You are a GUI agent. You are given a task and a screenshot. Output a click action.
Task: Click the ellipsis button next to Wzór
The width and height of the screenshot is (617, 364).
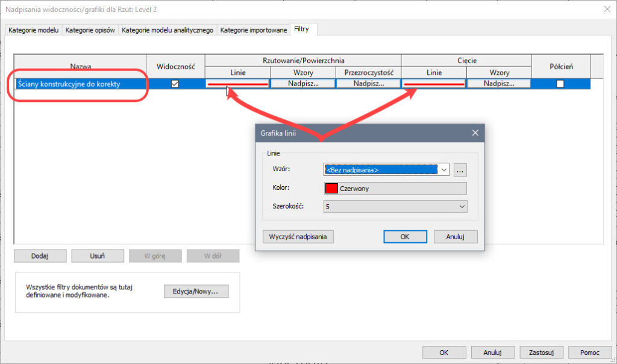point(460,170)
